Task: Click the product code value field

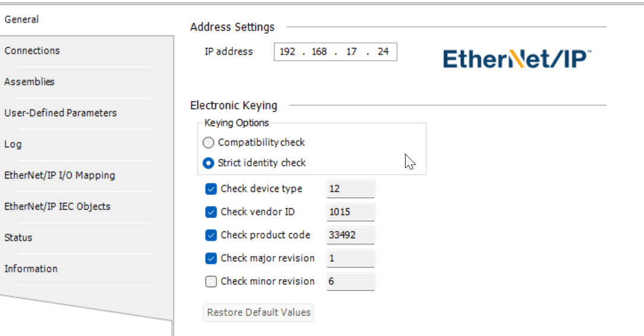Action: 350,235
